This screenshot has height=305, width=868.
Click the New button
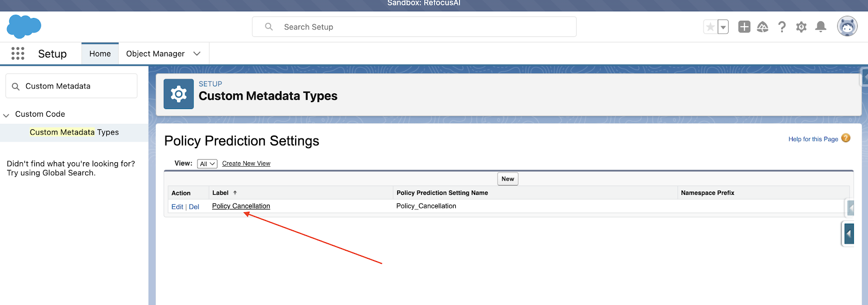coord(508,179)
